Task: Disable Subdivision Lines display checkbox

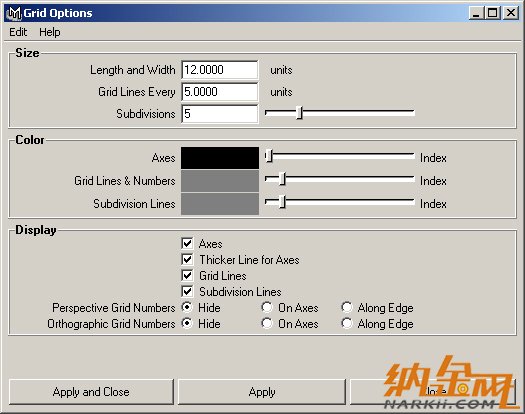Action: point(187,292)
